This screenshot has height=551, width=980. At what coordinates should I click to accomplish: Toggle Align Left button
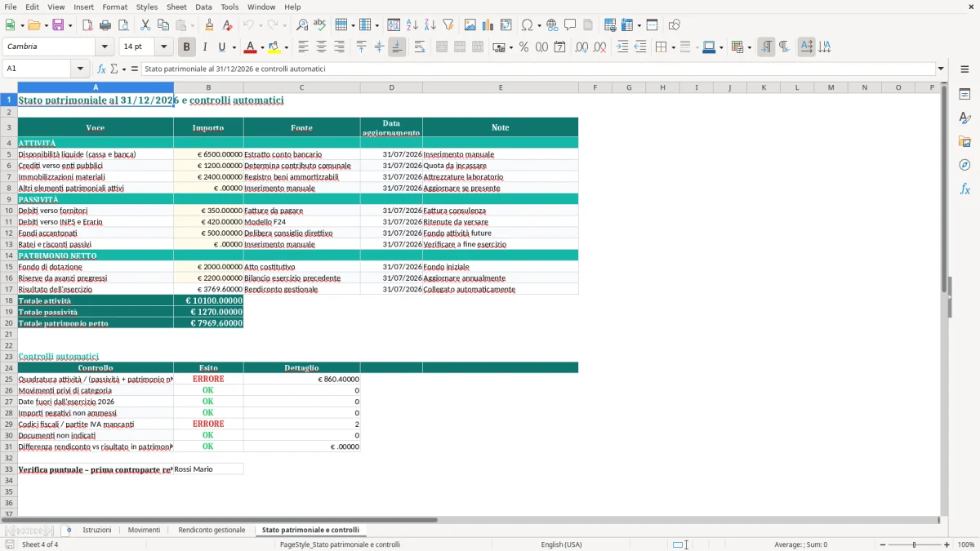(304, 47)
